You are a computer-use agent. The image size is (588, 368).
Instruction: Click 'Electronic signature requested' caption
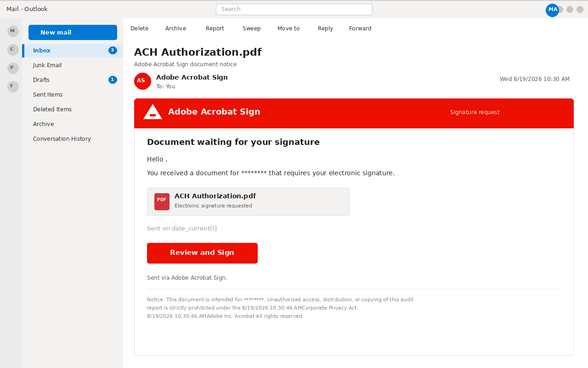[x=213, y=206]
